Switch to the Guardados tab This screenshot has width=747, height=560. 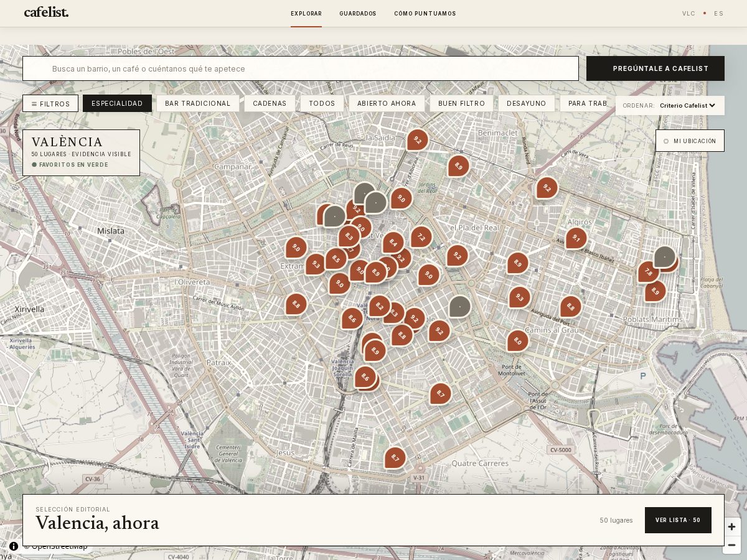(x=358, y=14)
